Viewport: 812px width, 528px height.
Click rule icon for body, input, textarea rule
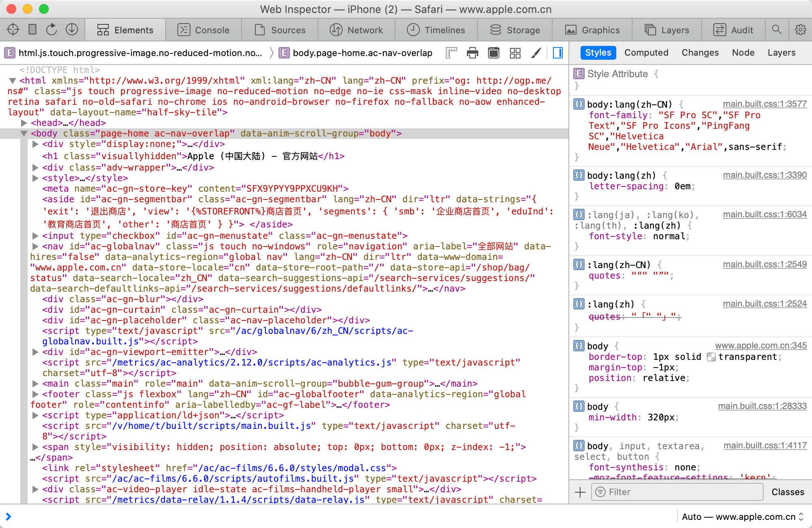[579, 446]
